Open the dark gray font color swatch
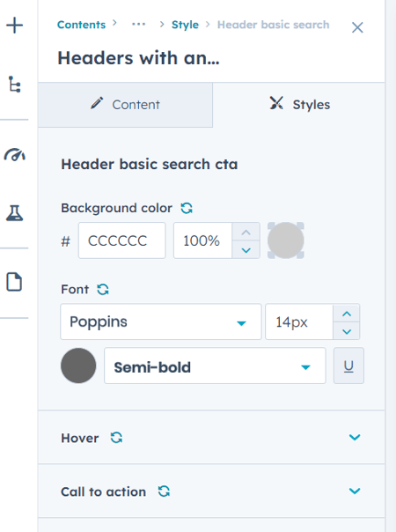The image size is (396, 532). (78, 366)
